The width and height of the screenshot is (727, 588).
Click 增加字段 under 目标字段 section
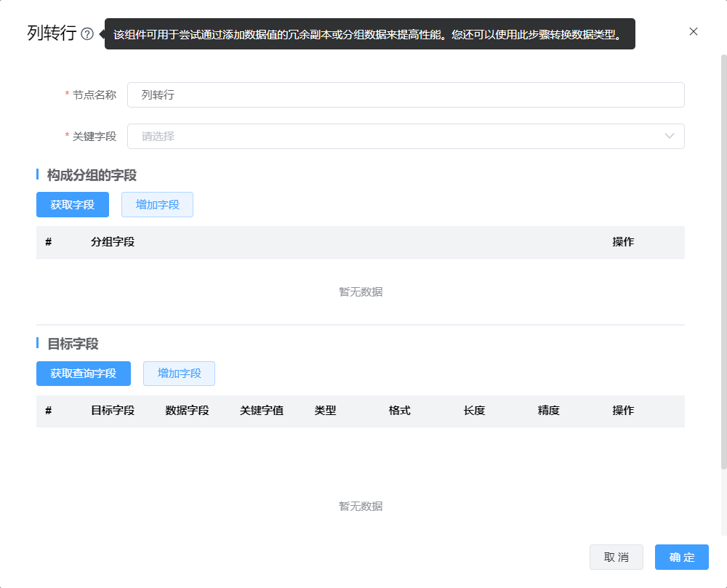click(179, 374)
